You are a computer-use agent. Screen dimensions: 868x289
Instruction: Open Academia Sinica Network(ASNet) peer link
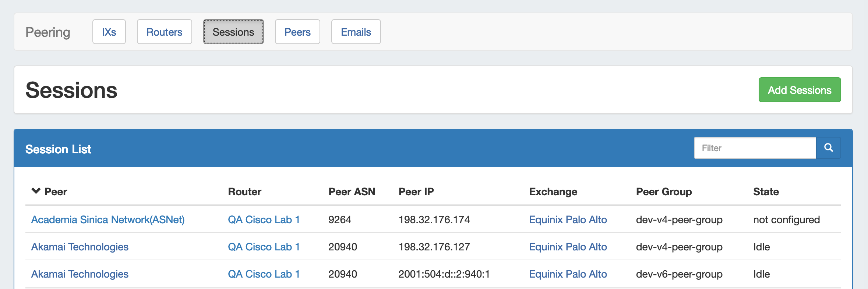107,220
